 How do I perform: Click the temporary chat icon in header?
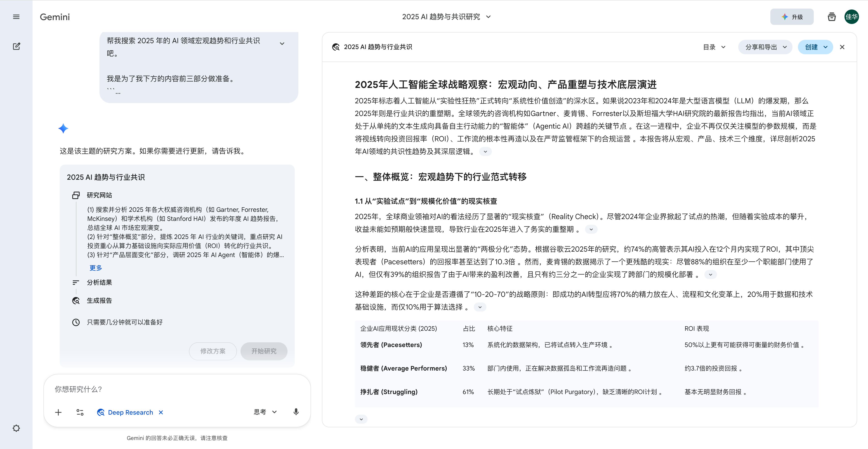coord(831,17)
